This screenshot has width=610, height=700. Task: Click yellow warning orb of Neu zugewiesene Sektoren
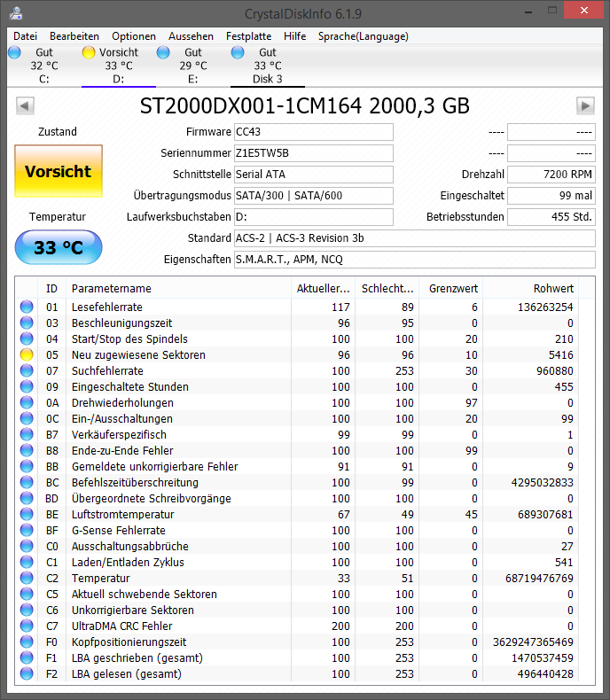point(27,354)
